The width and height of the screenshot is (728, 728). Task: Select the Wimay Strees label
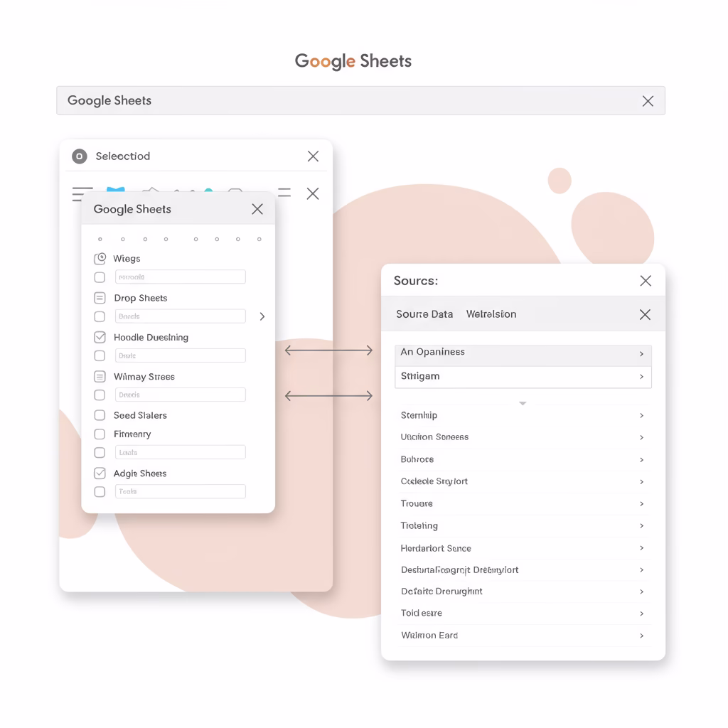144,377
